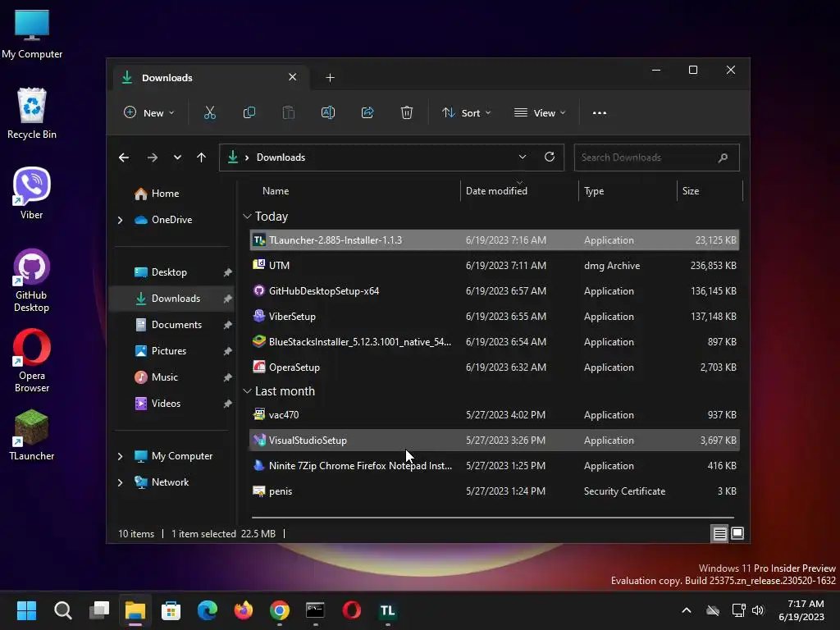Open the New item dropdown
This screenshot has height=630, width=840.
coord(149,113)
